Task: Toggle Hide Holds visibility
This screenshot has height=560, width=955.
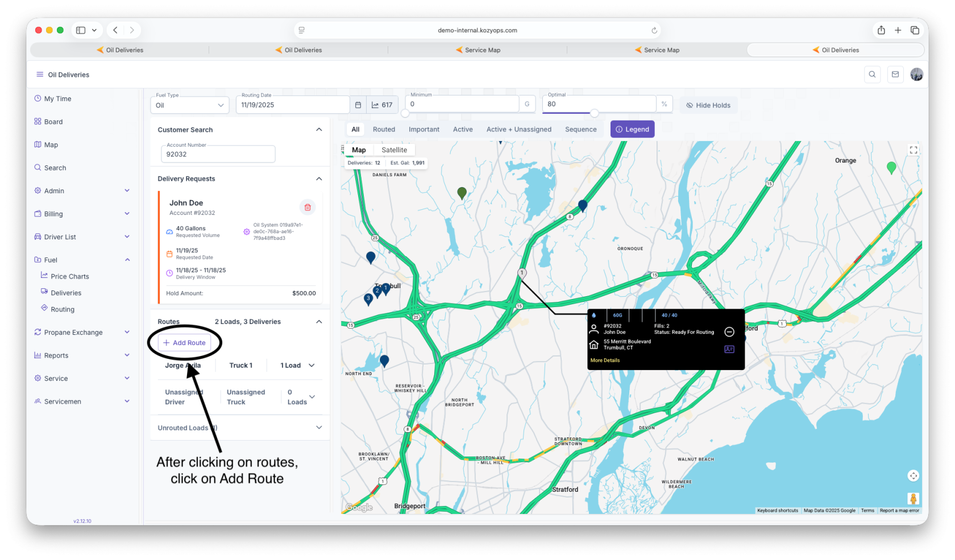Action: (x=708, y=105)
